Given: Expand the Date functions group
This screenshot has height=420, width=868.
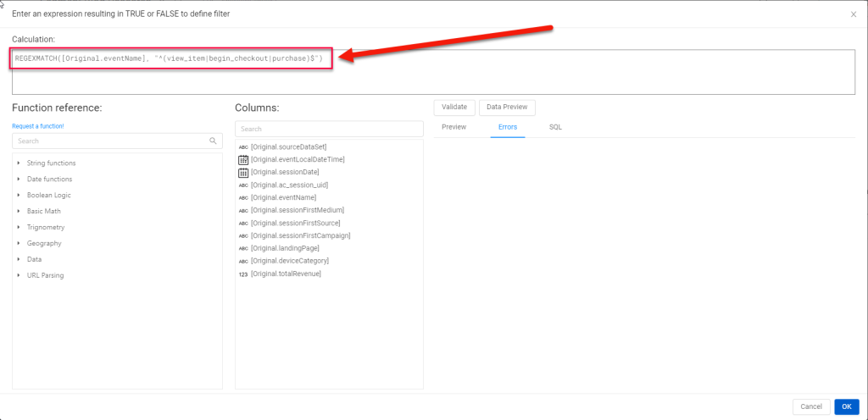Looking at the screenshot, I should pyautogui.click(x=19, y=179).
